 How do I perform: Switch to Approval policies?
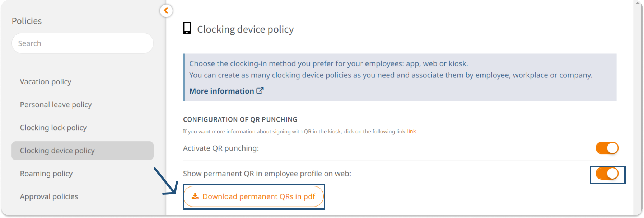point(49,196)
